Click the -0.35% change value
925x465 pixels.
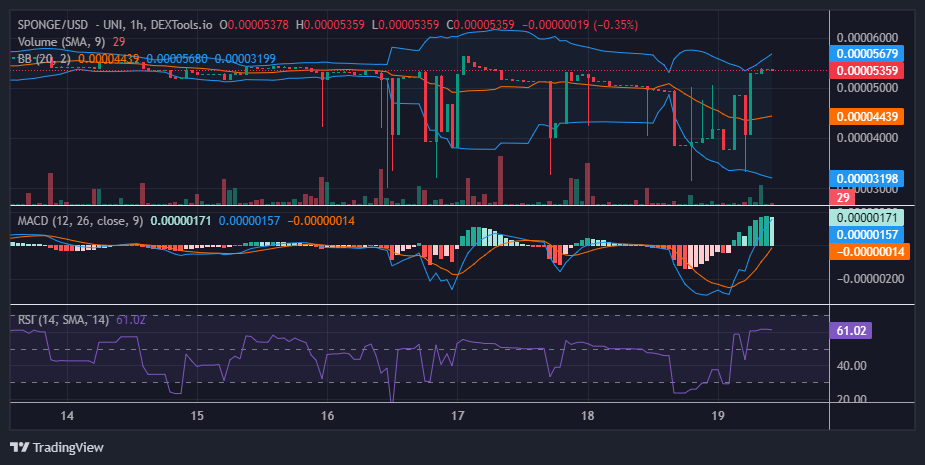click(616, 25)
